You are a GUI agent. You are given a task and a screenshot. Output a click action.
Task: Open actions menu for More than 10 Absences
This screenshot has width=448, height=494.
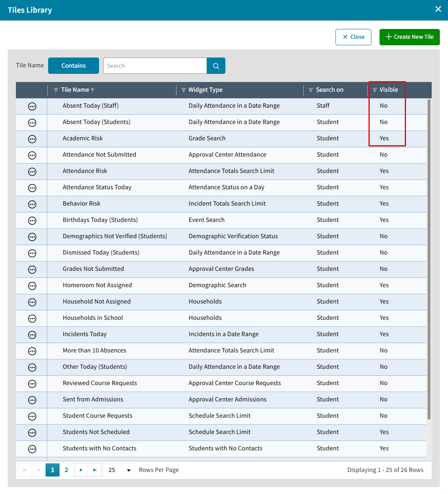click(x=32, y=351)
